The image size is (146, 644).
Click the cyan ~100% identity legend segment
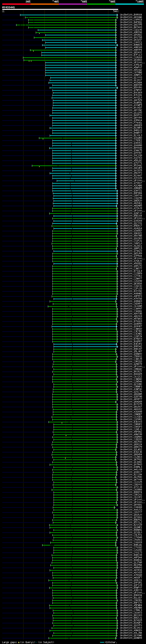click(x=130, y=4)
